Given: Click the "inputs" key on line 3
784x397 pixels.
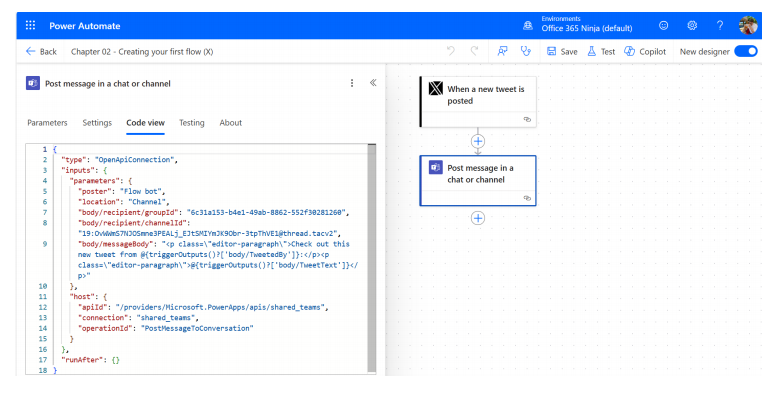Looking at the screenshot, I should pyautogui.click(x=78, y=170).
